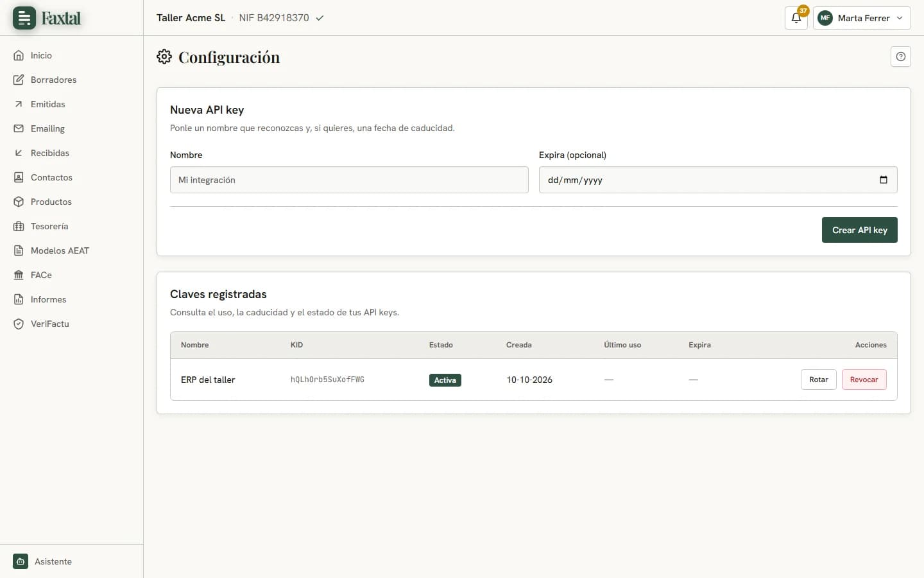Click the creation date 10-10-2026

[529, 380]
